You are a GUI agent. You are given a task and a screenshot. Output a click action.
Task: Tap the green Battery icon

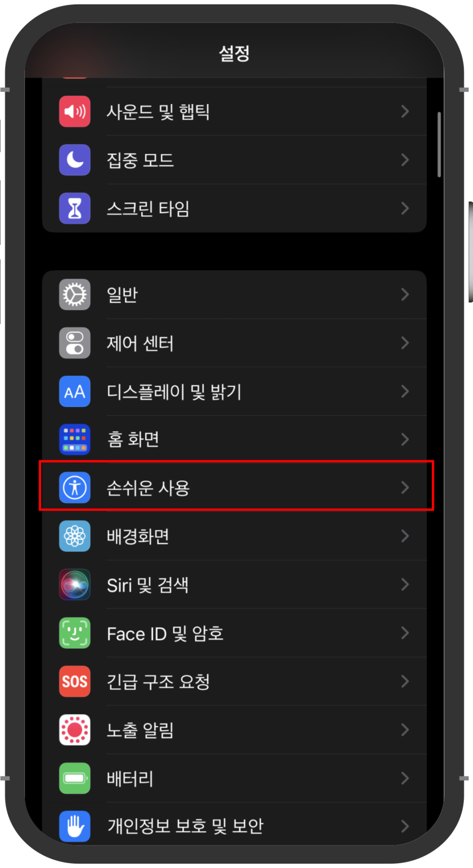pyautogui.click(x=74, y=778)
